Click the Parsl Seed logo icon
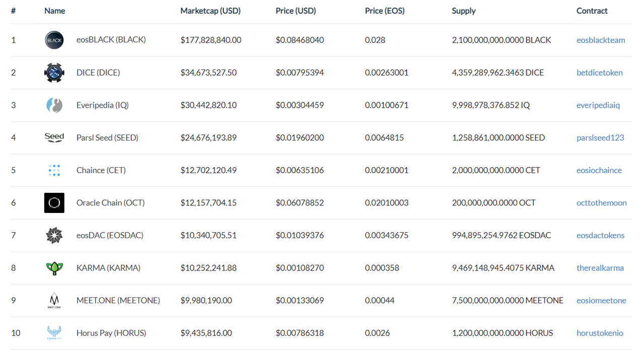 click(54, 137)
